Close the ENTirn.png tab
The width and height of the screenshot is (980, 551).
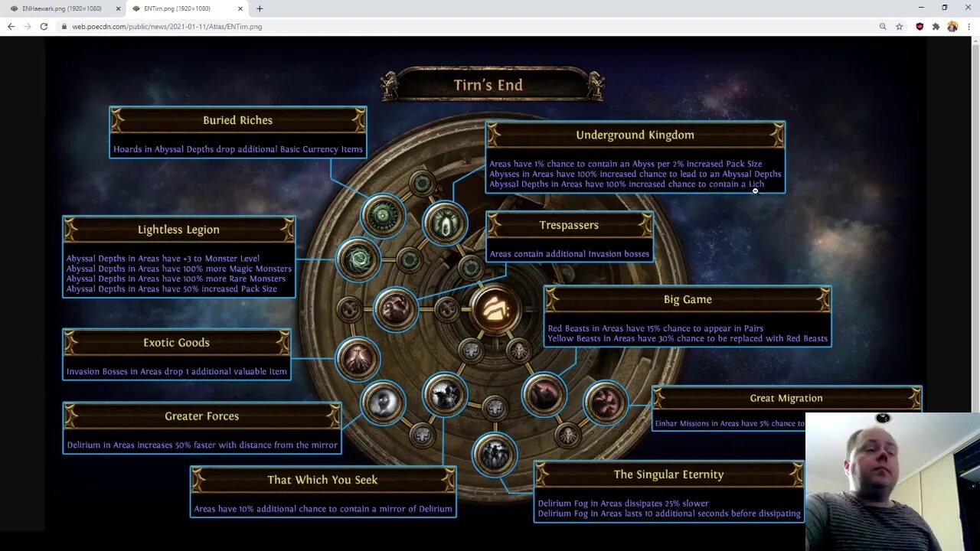240,8
